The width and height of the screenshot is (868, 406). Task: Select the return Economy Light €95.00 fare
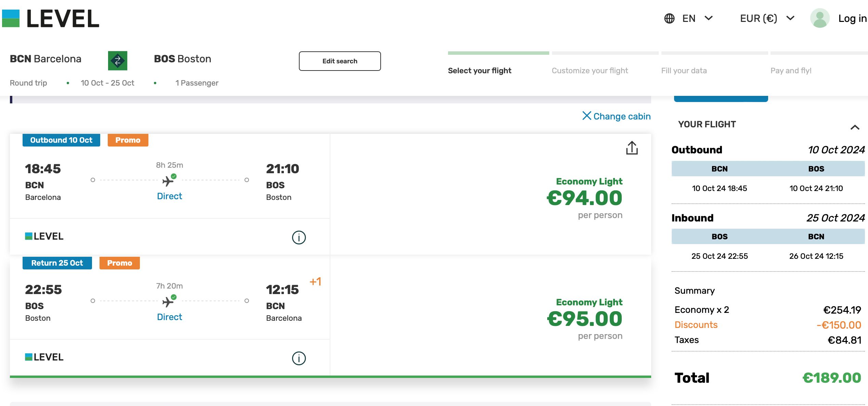click(584, 319)
